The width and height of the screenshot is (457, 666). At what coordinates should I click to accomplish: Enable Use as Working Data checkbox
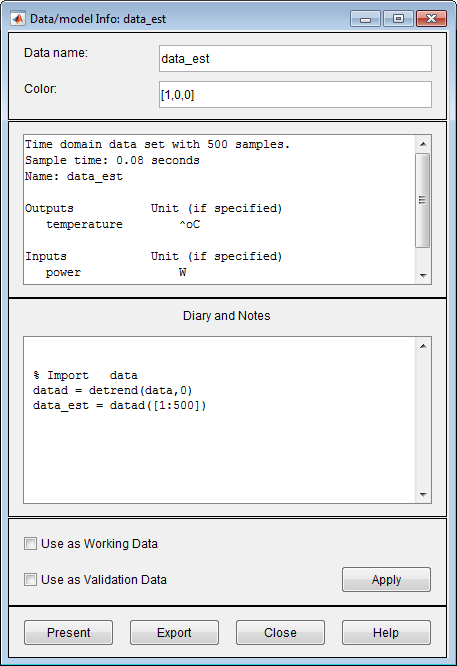click(x=30, y=544)
